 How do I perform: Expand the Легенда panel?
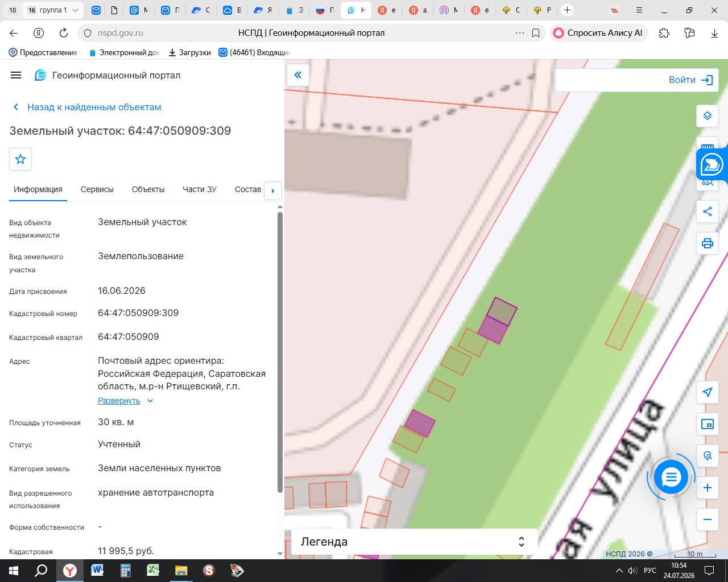415,542
